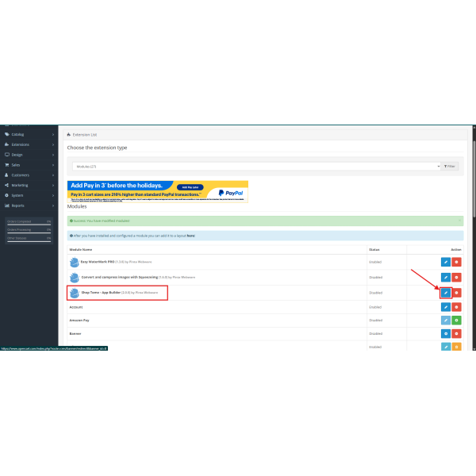The image size is (476, 476).
Task: Click the Easy WaterMark PRO logo icon
Action: click(x=74, y=262)
